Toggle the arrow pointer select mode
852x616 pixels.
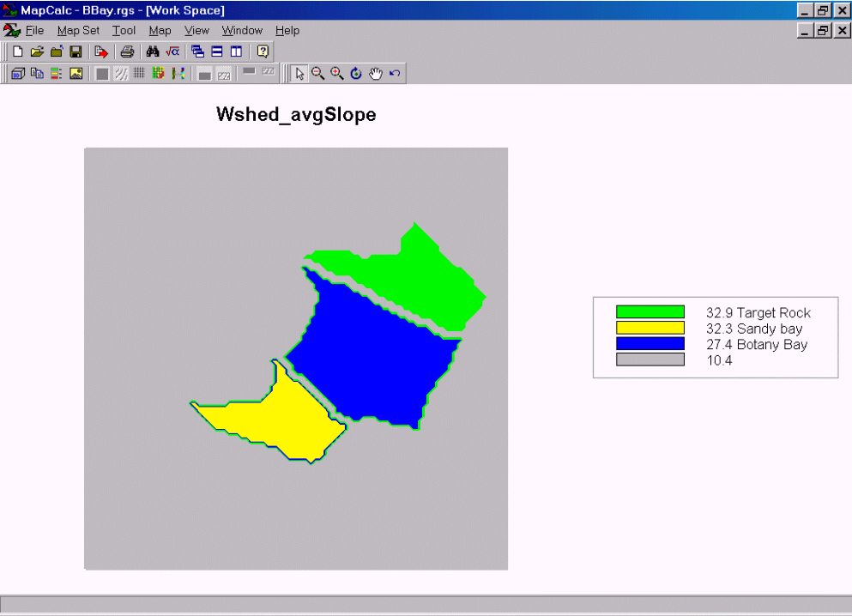299,74
